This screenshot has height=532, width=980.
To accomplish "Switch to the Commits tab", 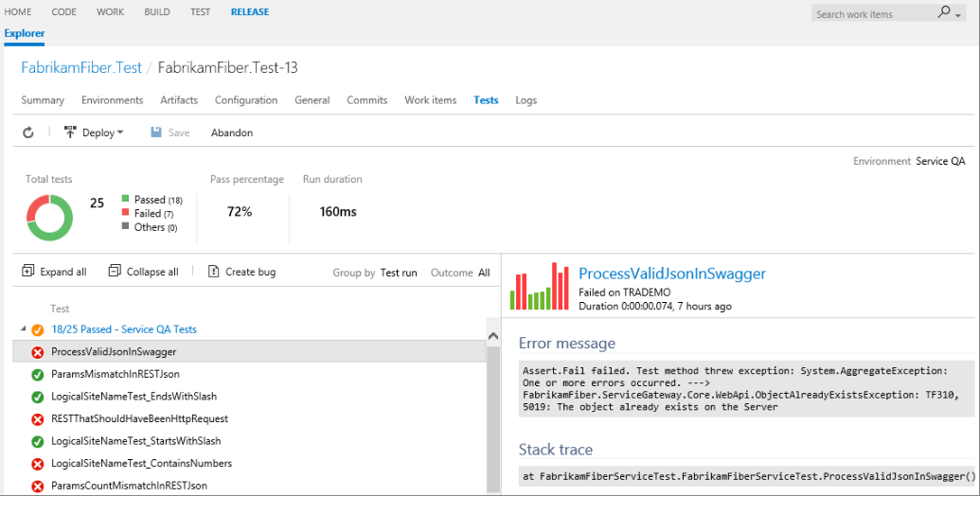I will (366, 100).
